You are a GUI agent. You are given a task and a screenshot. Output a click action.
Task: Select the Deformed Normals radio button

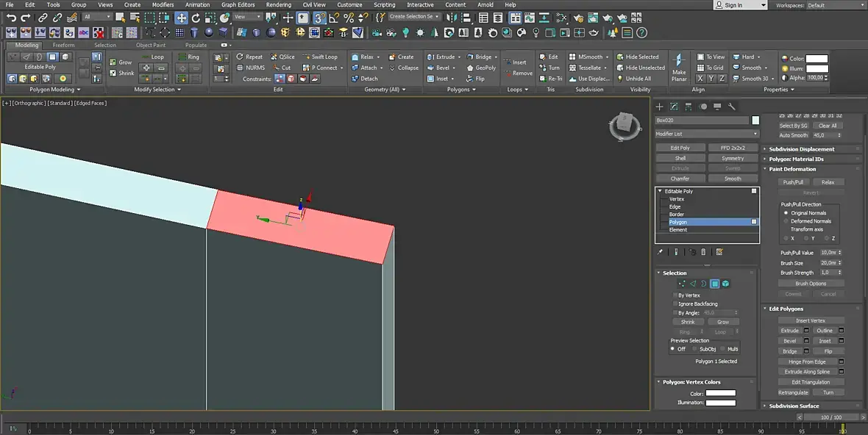click(786, 221)
